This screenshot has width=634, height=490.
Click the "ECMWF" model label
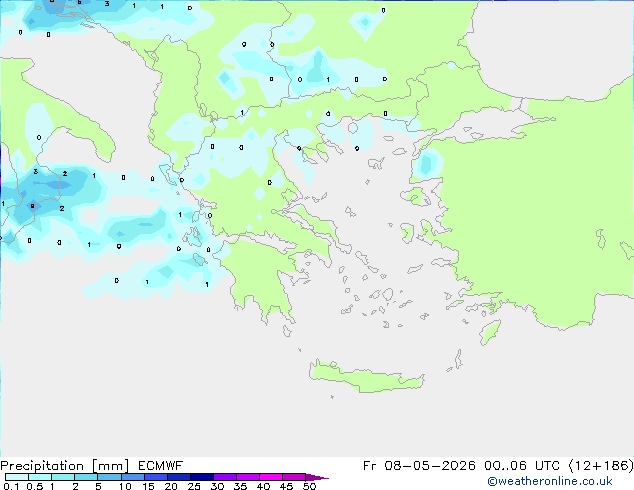coord(161,466)
